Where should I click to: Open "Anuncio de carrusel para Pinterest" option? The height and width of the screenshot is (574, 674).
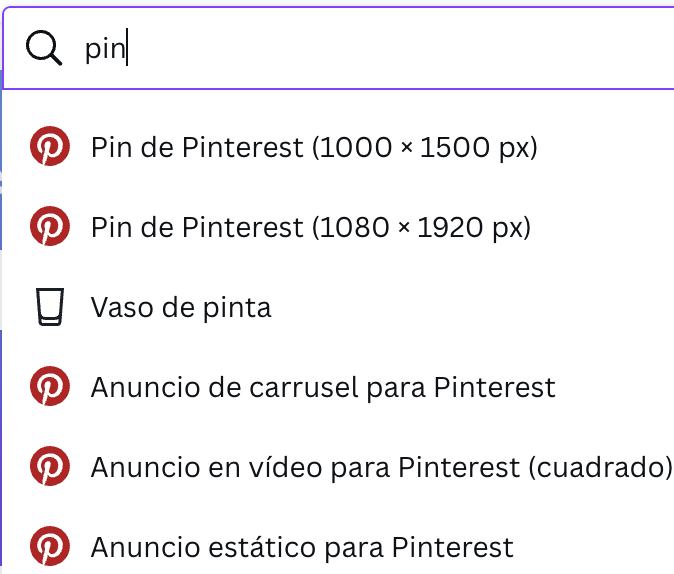pos(322,387)
